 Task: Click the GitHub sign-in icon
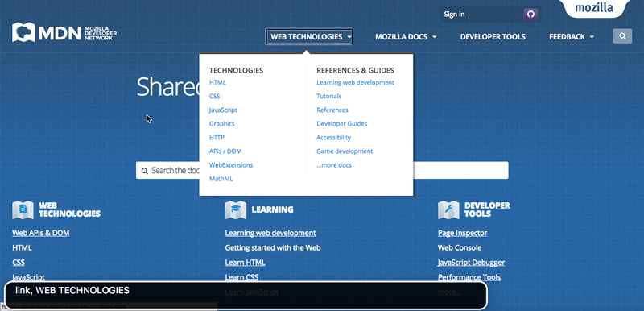point(530,15)
